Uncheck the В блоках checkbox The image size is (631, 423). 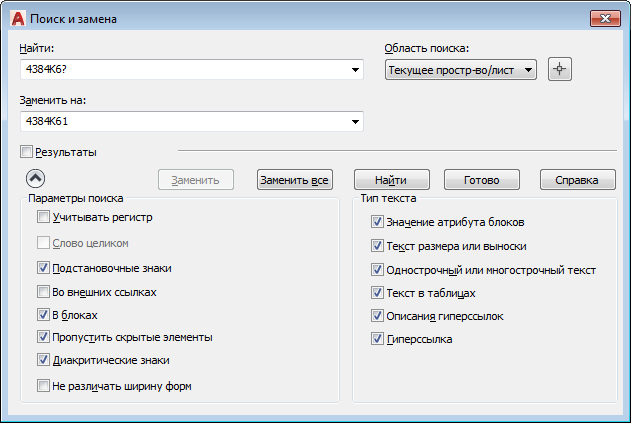pos(43,315)
